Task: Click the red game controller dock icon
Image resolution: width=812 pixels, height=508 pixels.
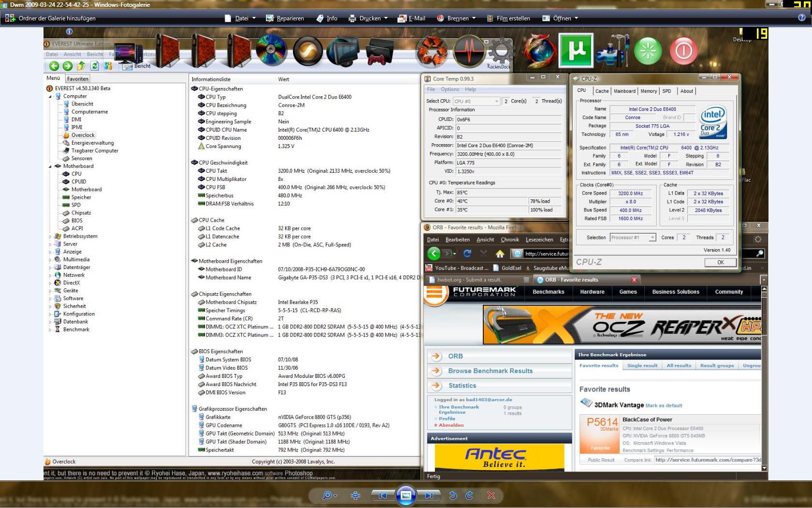Action: 380,52
